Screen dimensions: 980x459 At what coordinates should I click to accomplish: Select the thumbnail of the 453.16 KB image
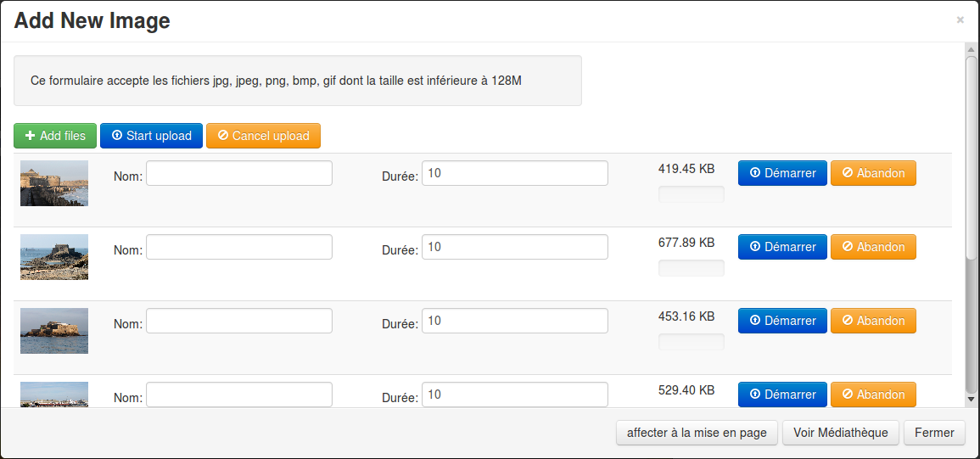[x=54, y=331]
